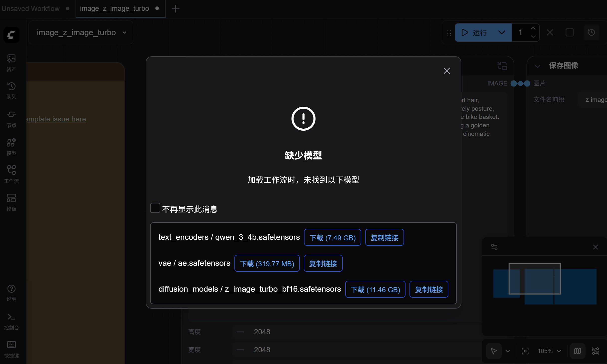Expand the 运行 run options dropdown arrow
Image resolution: width=607 pixels, height=364 pixels.
[x=502, y=33]
